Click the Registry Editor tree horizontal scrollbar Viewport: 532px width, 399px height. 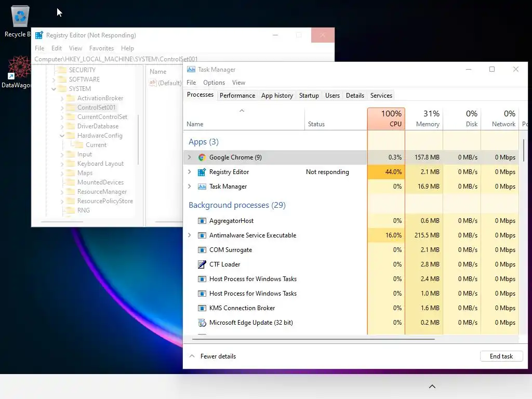click(62, 222)
